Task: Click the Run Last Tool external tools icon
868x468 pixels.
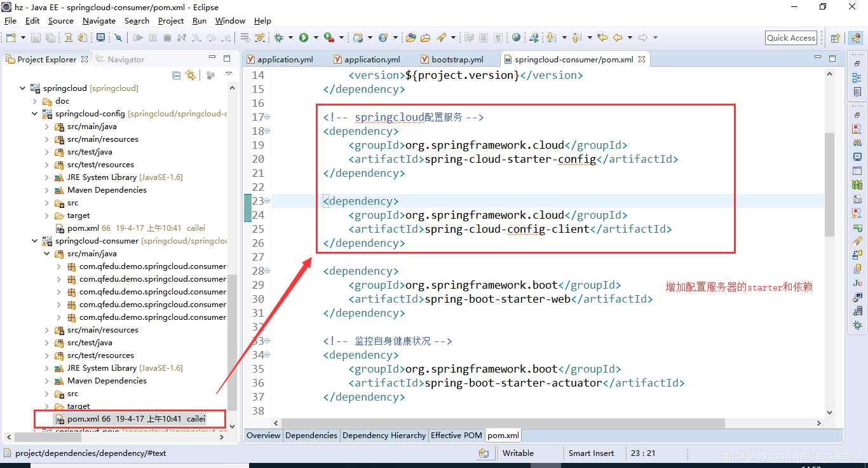Action: 329,38
